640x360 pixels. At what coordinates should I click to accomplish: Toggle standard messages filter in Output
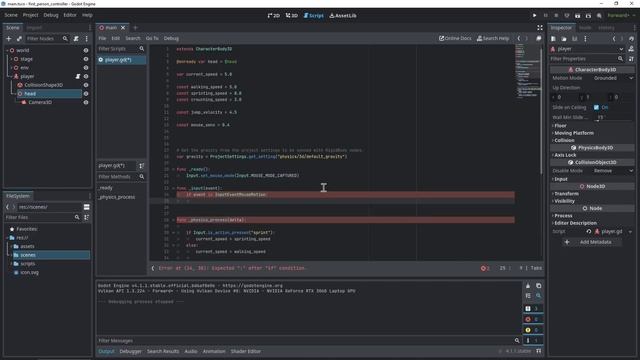pos(533,309)
